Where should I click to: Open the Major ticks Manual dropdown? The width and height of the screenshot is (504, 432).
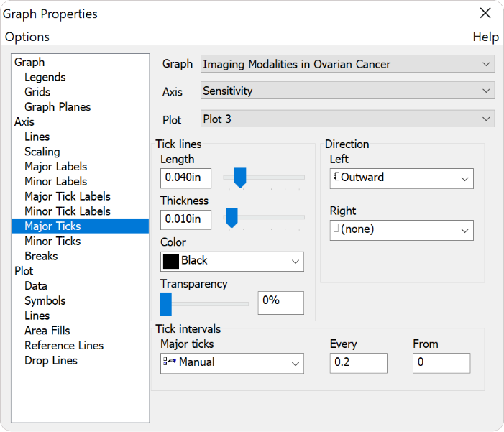tap(232, 363)
